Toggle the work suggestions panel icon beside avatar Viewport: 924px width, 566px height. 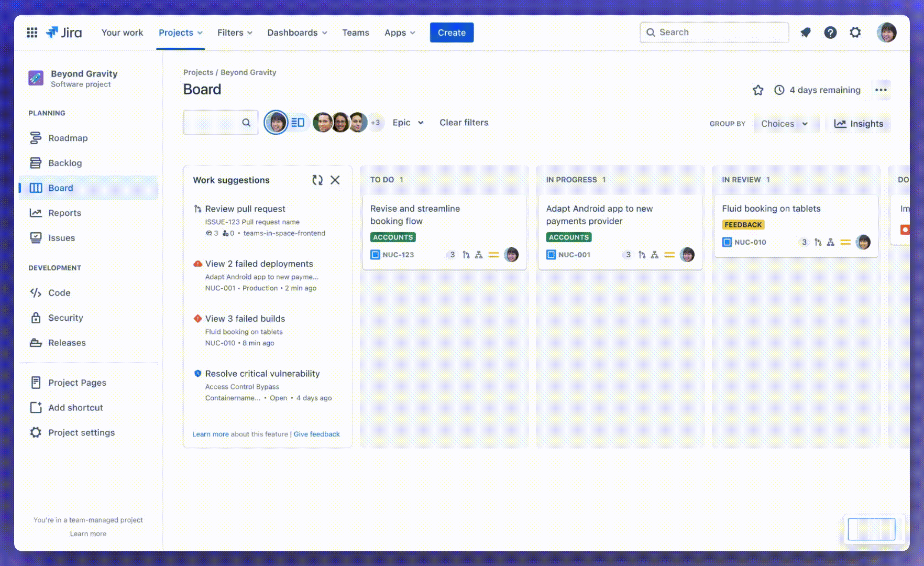tap(298, 123)
